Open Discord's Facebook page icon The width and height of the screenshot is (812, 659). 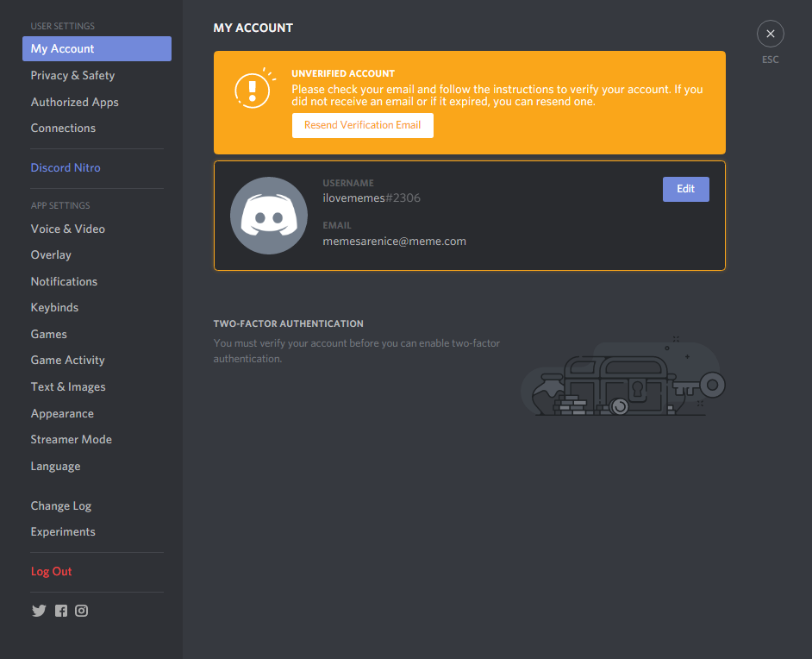click(x=61, y=611)
